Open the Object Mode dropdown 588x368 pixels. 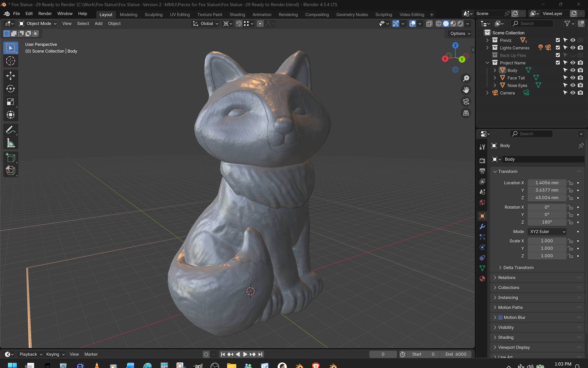click(x=38, y=24)
